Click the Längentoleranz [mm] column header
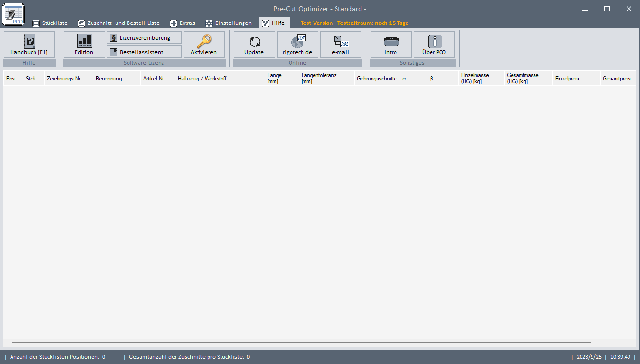640x364 pixels. click(x=326, y=79)
